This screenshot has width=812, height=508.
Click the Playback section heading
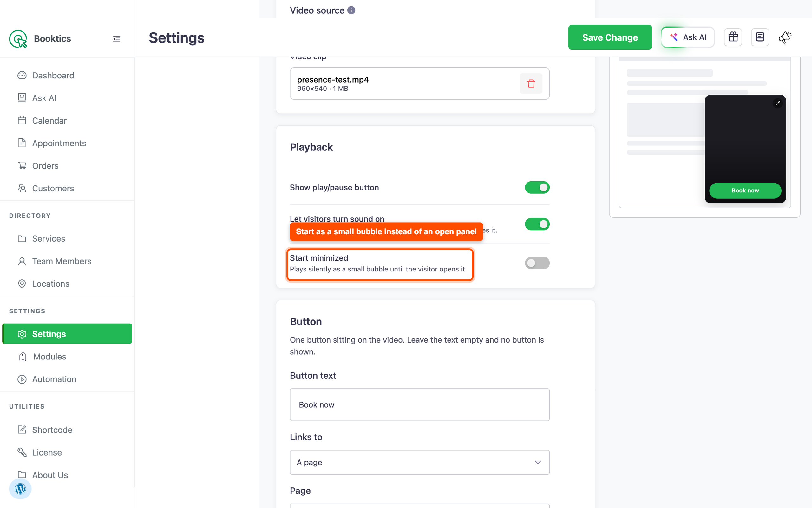pyautogui.click(x=311, y=147)
